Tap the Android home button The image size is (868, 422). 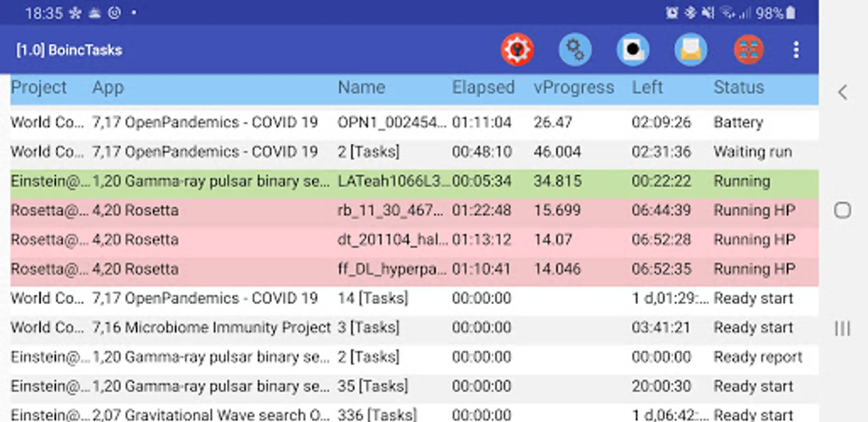pyautogui.click(x=843, y=211)
